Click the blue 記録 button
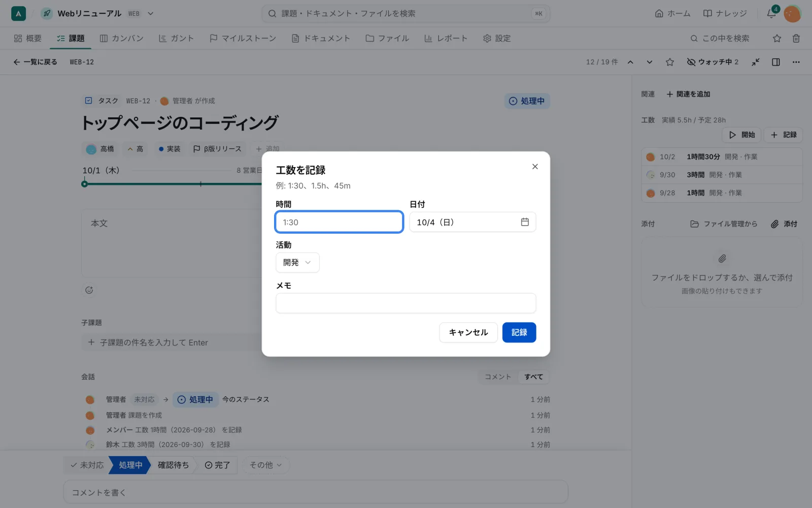The height and width of the screenshot is (508, 812). (519, 332)
